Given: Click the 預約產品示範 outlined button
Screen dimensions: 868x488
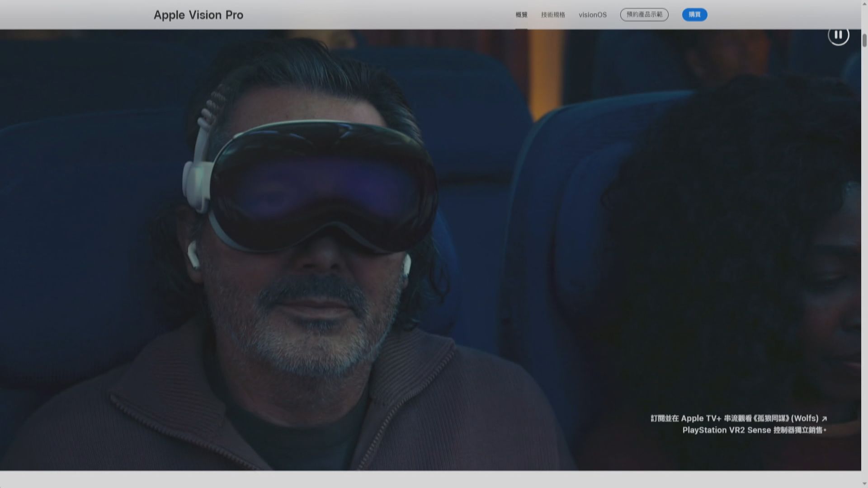Looking at the screenshot, I should (644, 15).
